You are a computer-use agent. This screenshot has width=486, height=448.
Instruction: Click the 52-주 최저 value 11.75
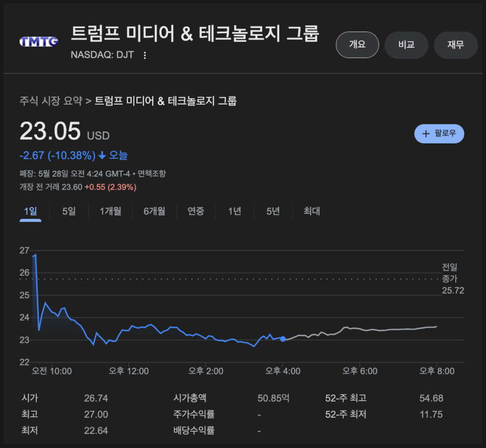pos(431,414)
